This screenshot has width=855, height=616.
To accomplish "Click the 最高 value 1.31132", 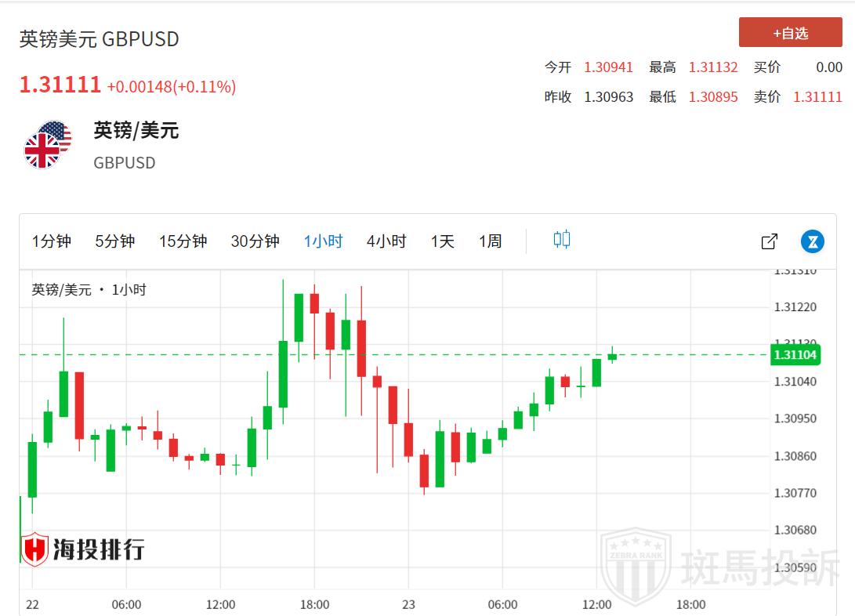I will click(x=713, y=67).
